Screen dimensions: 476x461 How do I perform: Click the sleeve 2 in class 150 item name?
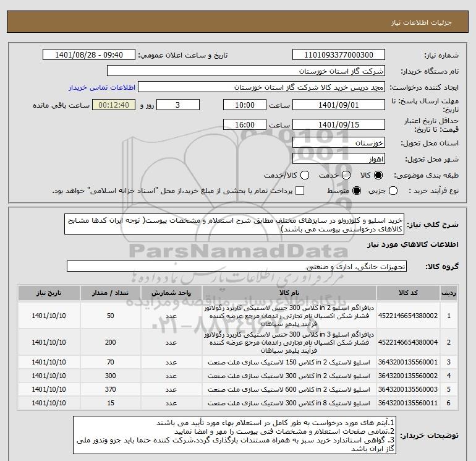point(289,362)
